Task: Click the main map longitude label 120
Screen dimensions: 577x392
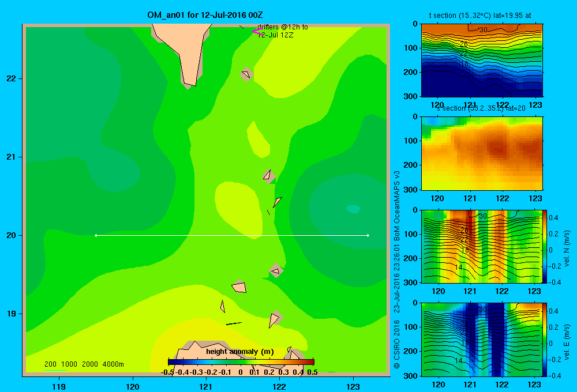Action: [133, 386]
